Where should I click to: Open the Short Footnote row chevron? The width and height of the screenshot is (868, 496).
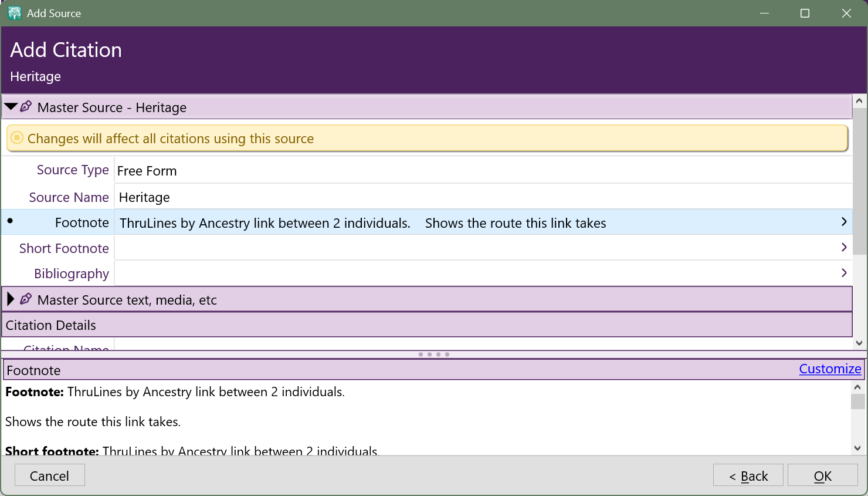(844, 247)
